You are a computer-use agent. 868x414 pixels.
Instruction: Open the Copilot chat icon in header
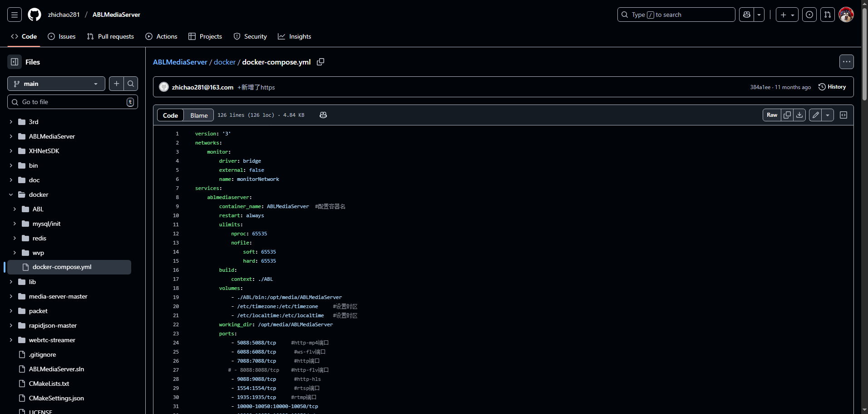(x=746, y=15)
